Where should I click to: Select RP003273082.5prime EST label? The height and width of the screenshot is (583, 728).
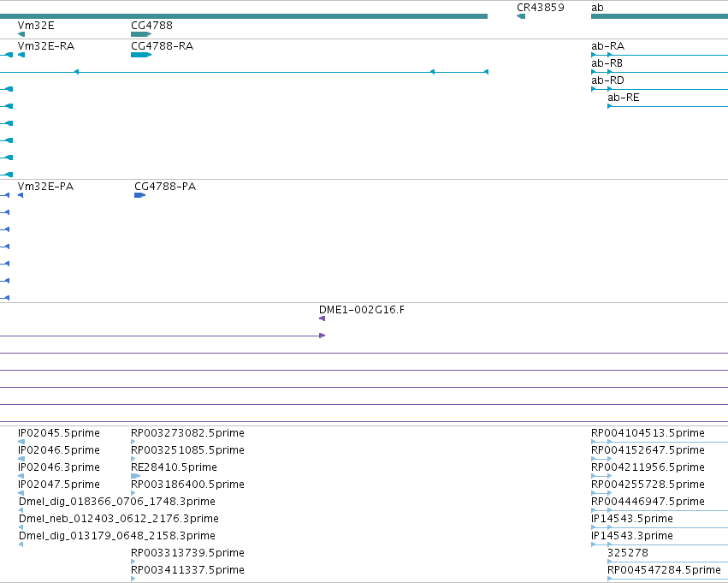coord(187,433)
